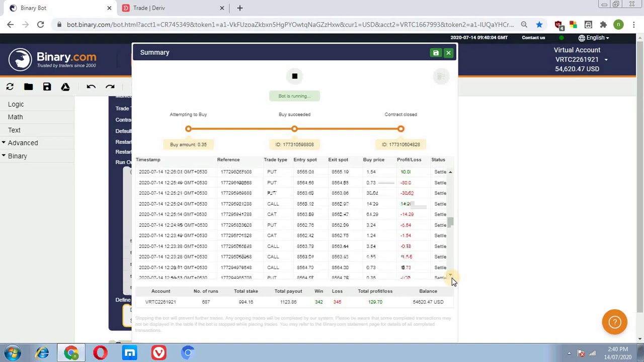This screenshot has height=362, width=644.
Task: Click the address bar URL field
Action: (x=290, y=25)
